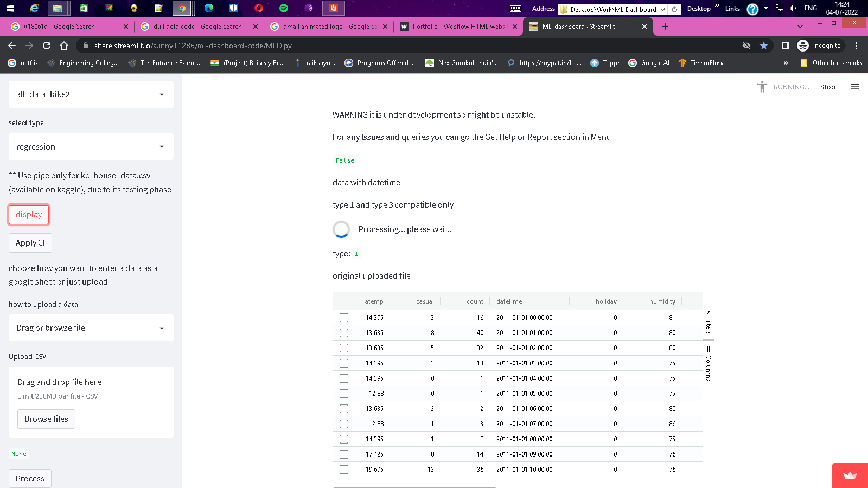
Task: Tick the checkbox for row 2011-01-01 00:00:00
Action: (344, 318)
